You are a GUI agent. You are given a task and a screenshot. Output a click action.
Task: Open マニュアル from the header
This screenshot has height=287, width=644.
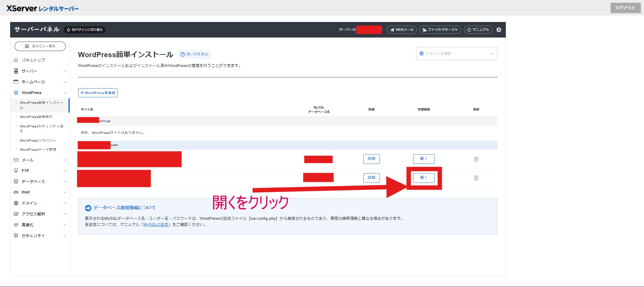click(478, 30)
